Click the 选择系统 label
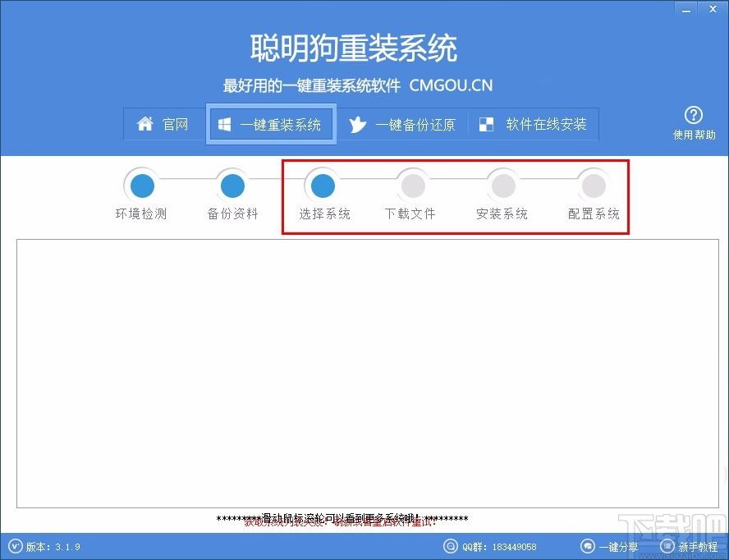The width and height of the screenshot is (729, 560). coord(324,214)
